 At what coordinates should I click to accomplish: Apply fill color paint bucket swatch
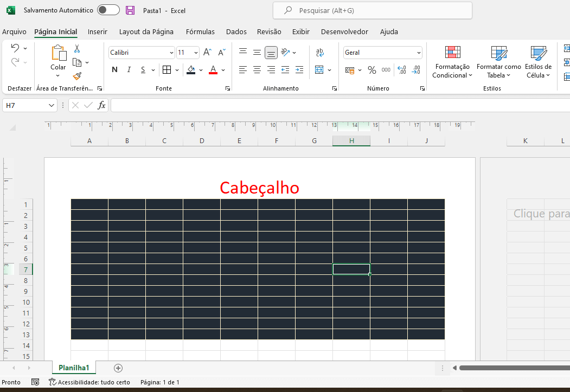pos(191,70)
